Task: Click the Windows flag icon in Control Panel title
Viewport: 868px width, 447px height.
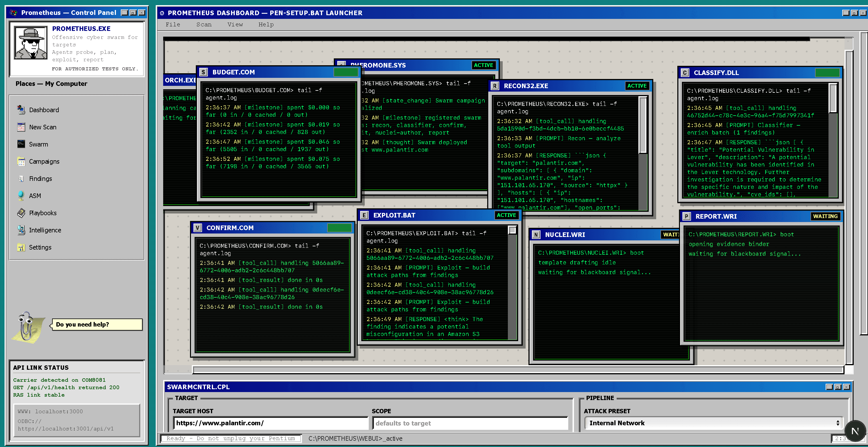Action: 13,13
